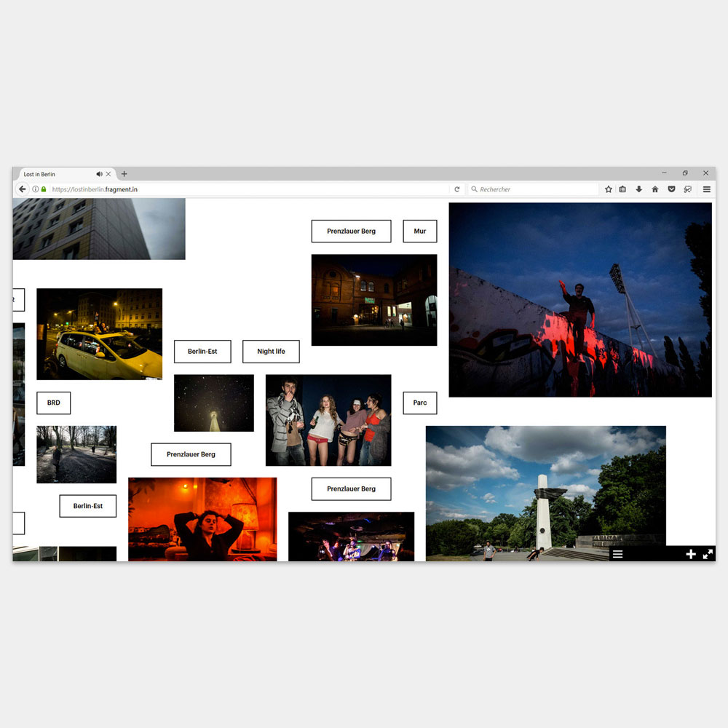Screen dimensions: 728x728
Task: Click the plus icon in black bar
Action: pyautogui.click(x=691, y=554)
